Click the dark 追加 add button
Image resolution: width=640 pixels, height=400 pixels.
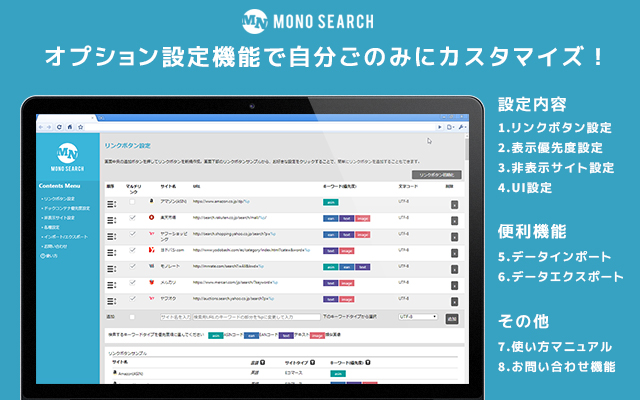(451, 319)
